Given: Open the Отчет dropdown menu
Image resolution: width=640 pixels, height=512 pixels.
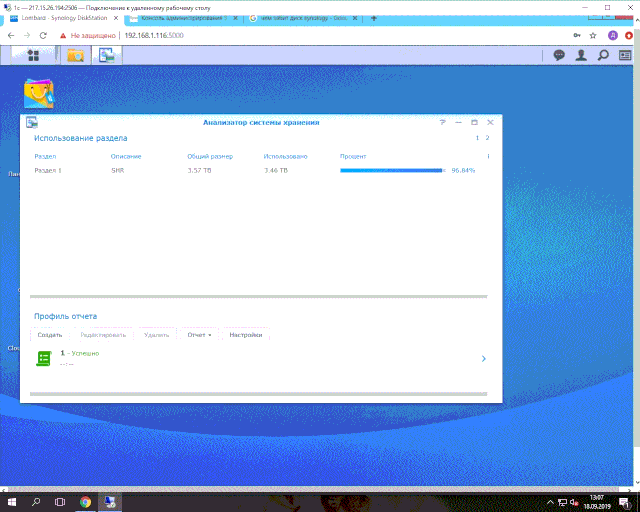Looking at the screenshot, I should (x=199, y=335).
